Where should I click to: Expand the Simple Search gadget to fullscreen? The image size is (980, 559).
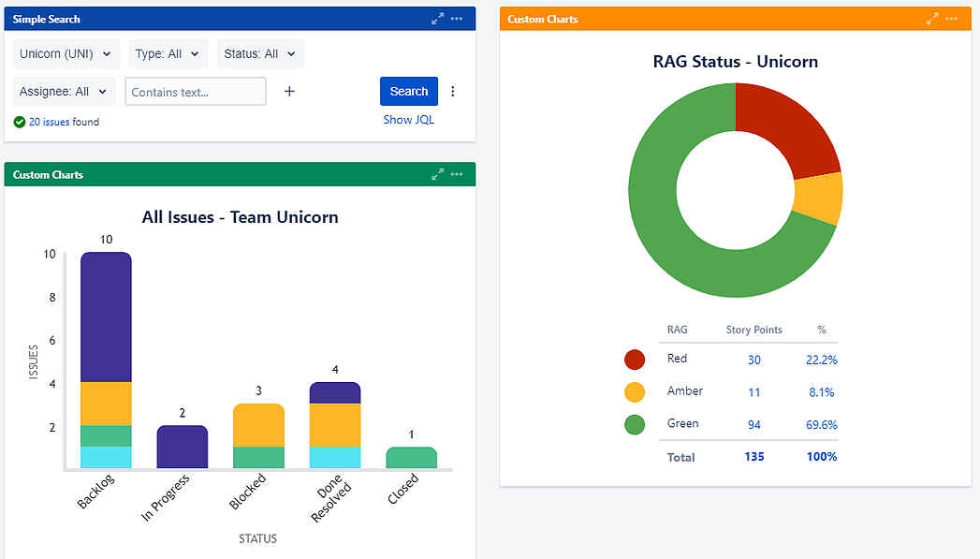pyautogui.click(x=436, y=18)
